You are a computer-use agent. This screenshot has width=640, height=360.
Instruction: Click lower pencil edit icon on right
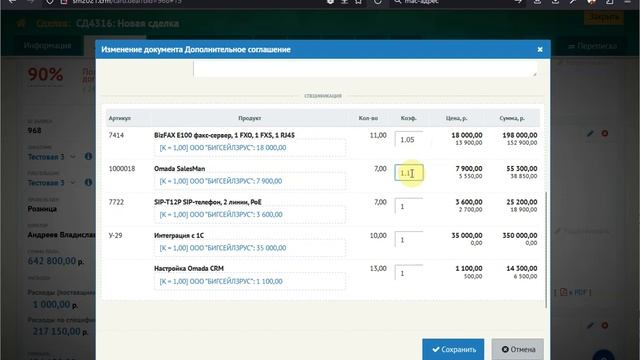tap(590, 325)
